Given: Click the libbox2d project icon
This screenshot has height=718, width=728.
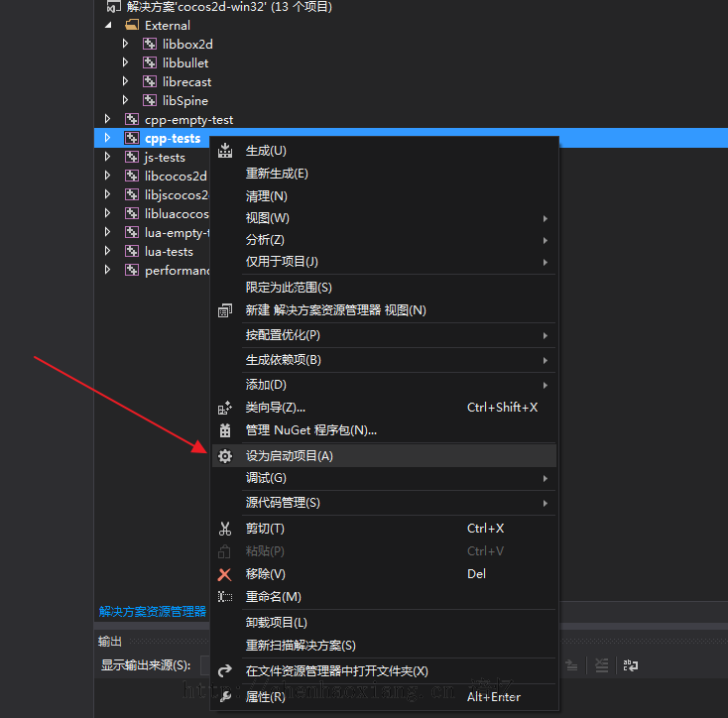Looking at the screenshot, I should click(x=150, y=44).
